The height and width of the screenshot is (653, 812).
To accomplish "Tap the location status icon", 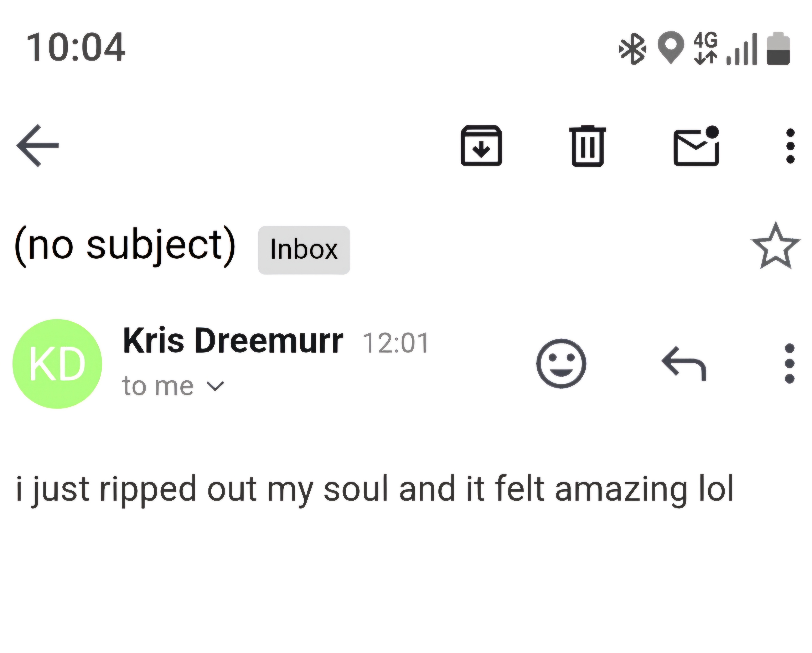I will (670, 48).
